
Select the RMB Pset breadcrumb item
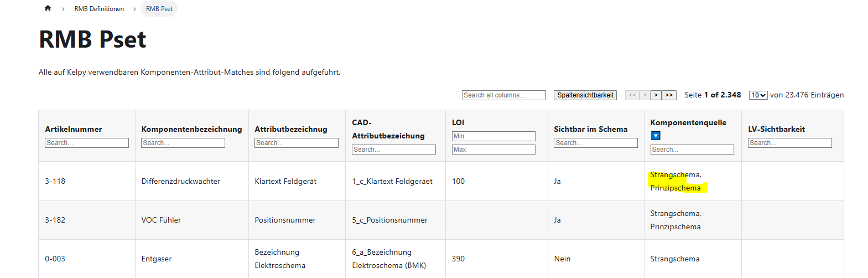click(x=159, y=9)
